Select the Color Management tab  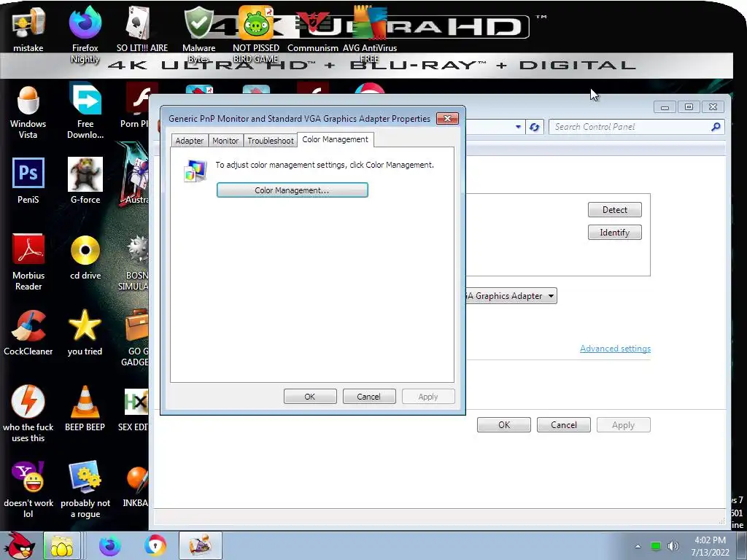(x=335, y=139)
